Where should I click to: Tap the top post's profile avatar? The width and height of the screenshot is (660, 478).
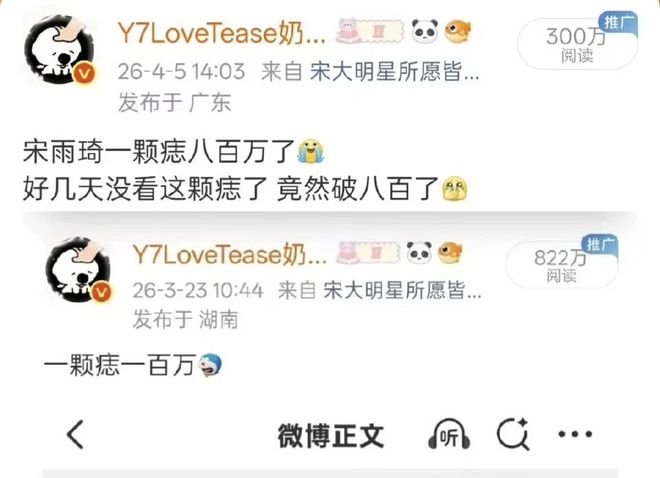pyautogui.click(x=61, y=50)
